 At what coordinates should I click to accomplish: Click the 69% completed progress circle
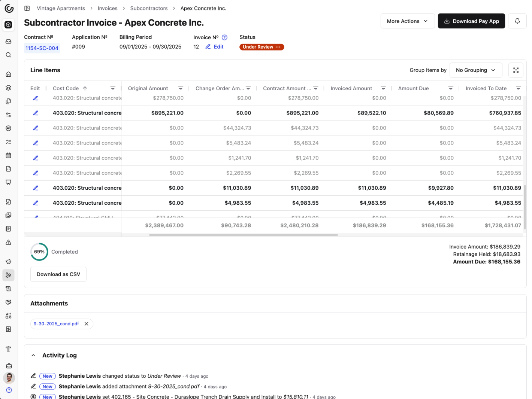pos(39,252)
